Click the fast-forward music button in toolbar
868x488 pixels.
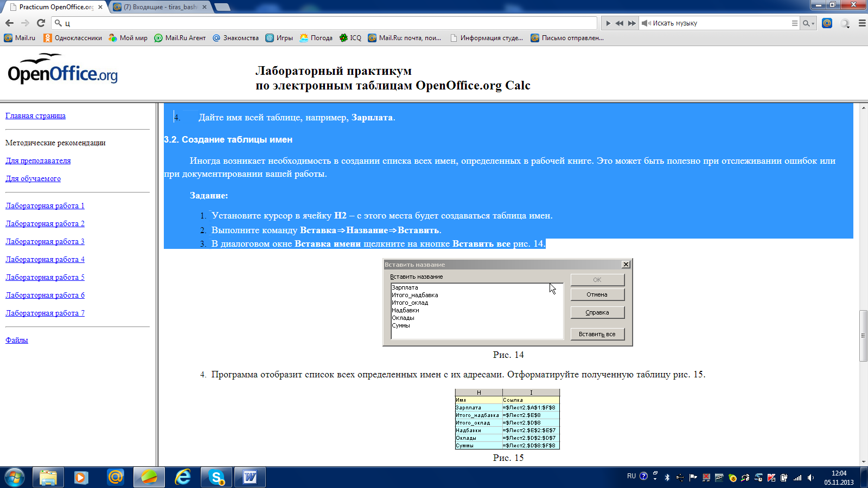pos(631,23)
